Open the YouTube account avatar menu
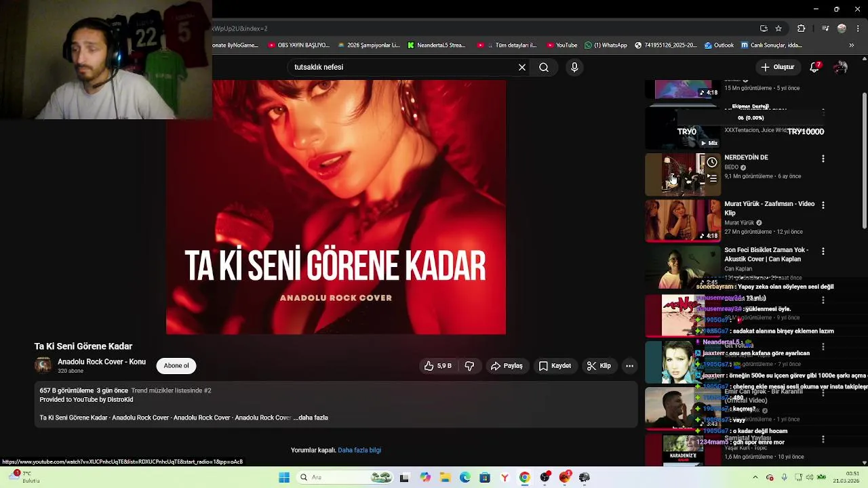Image resolution: width=868 pixels, height=488 pixels. [841, 67]
